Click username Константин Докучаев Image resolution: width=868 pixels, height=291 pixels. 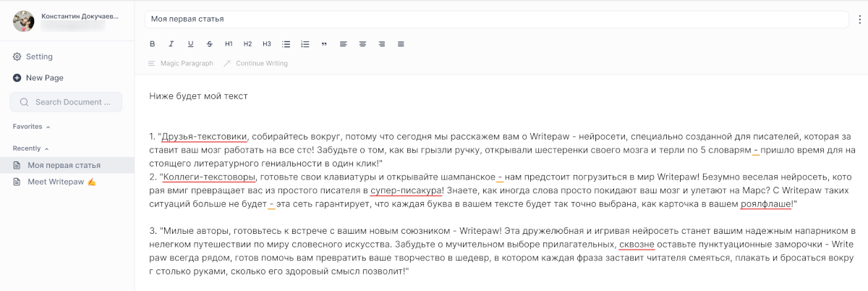[x=80, y=16]
